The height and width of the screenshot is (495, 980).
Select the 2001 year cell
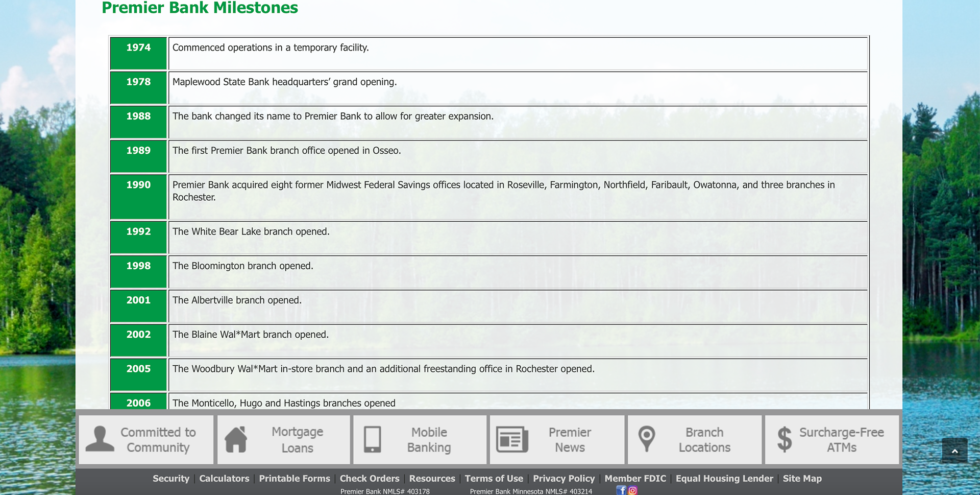point(138,305)
